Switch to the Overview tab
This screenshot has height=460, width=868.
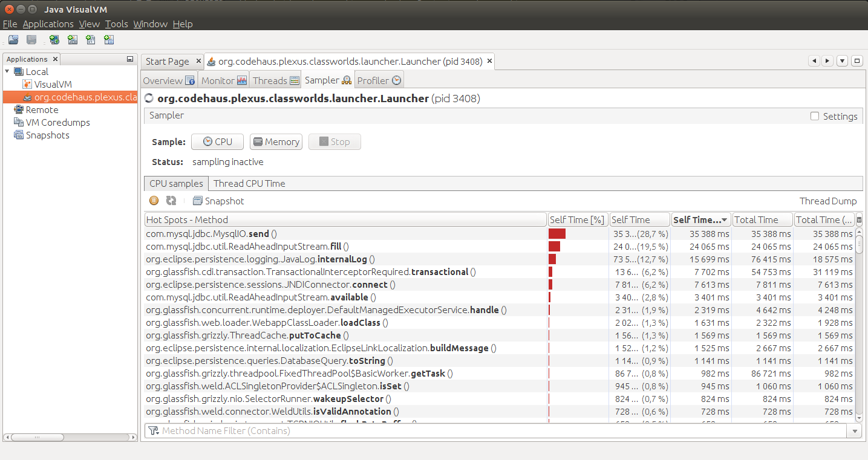(x=169, y=80)
